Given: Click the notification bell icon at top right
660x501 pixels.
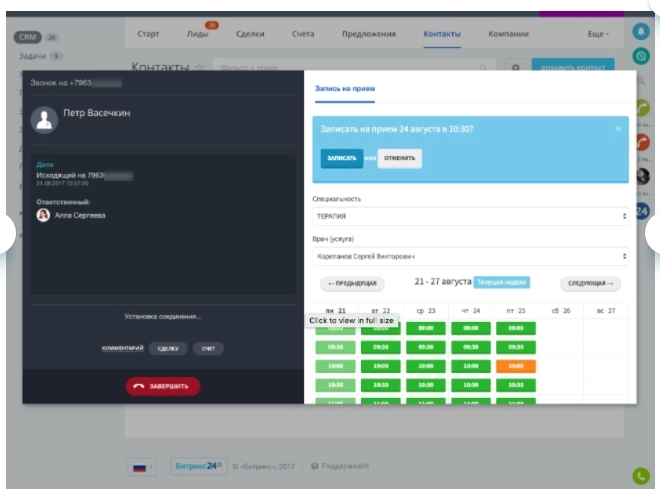Looking at the screenshot, I should tap(641, 31).
